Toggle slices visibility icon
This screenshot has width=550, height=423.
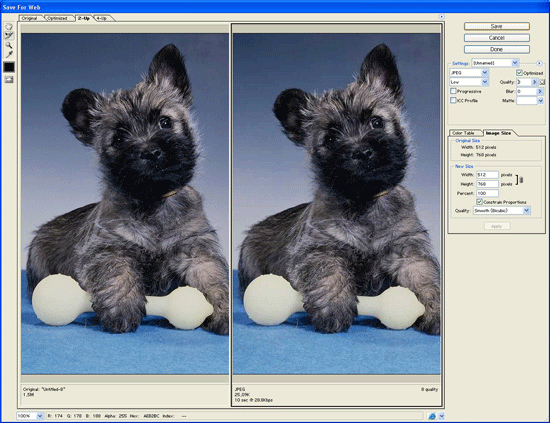tap(9, 80)
